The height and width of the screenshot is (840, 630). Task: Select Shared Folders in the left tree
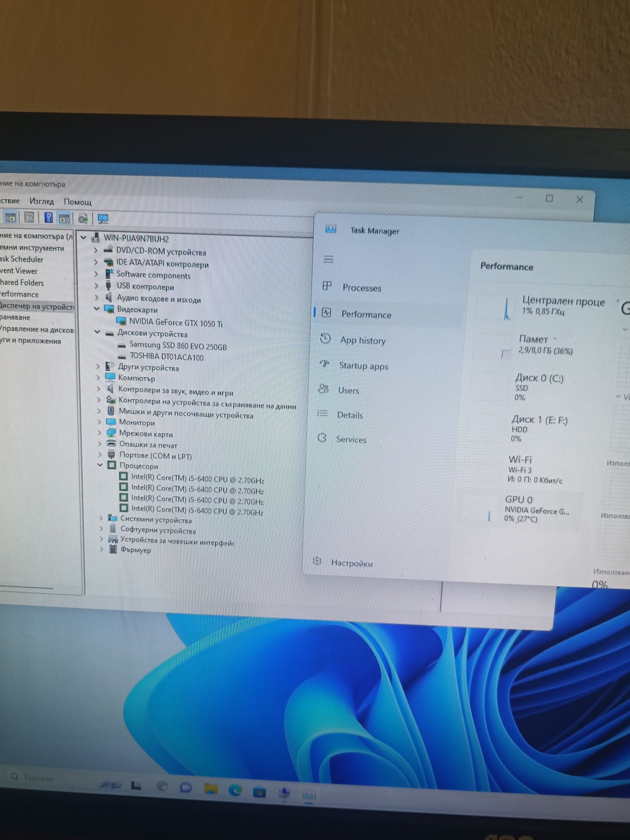click(22, 283)
